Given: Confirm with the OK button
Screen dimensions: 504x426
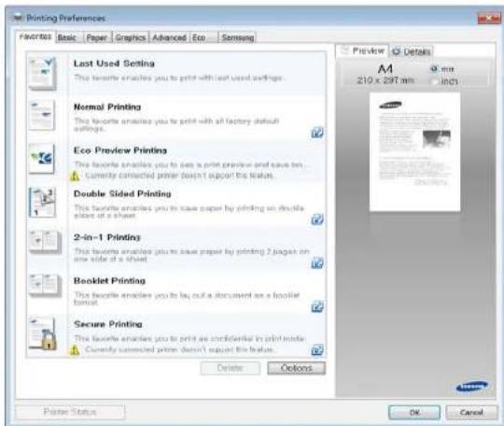Looking at the screenshot, I should 414,412.
